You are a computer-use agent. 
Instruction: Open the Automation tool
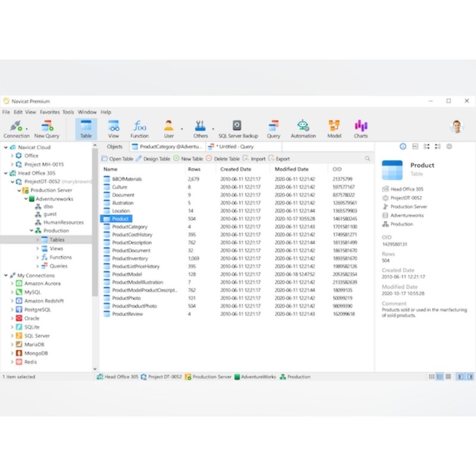[x=303, y=129]
